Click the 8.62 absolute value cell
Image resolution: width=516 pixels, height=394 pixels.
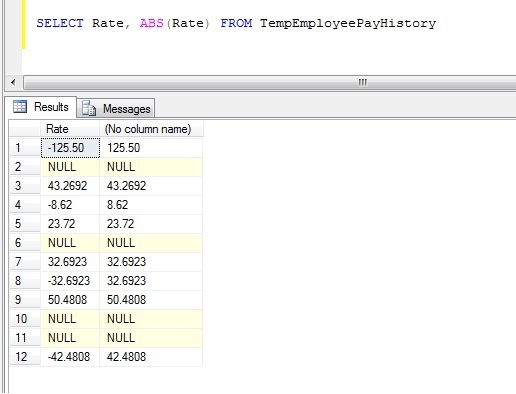[151, 205]
